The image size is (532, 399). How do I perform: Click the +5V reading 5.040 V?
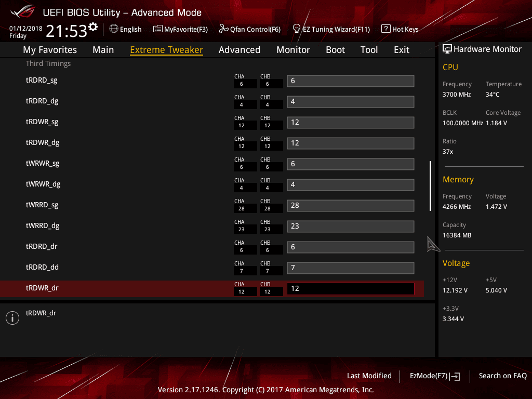click(496, 290)
